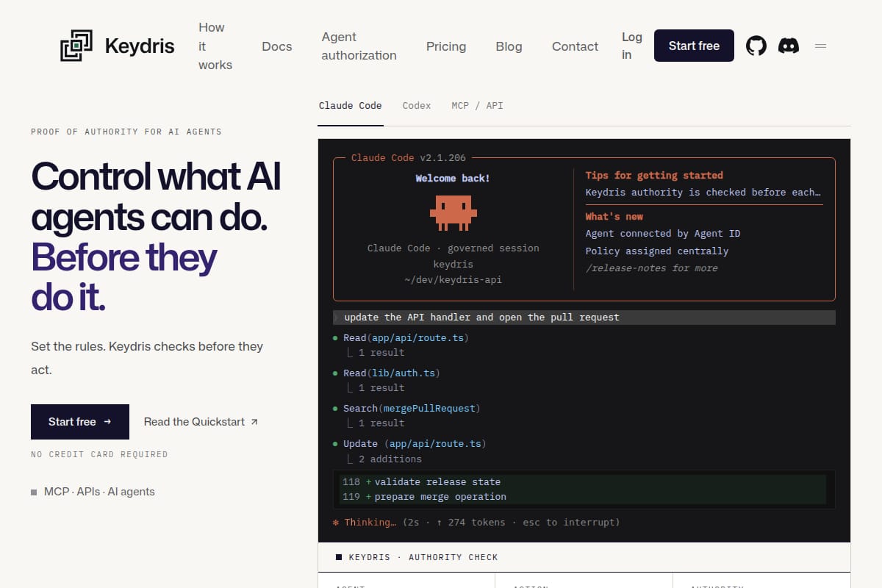Open the hamburger menu icon
The height and width of the screenshot is (588, 882).
click(821, 46)
